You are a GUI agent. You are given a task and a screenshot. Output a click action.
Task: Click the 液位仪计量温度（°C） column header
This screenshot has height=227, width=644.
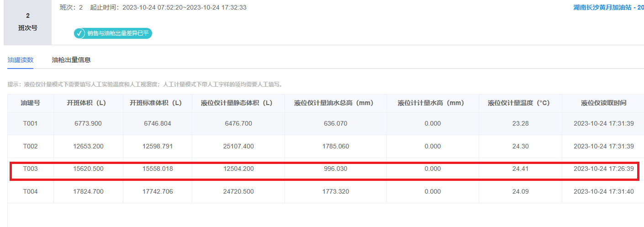click(520, 103)
